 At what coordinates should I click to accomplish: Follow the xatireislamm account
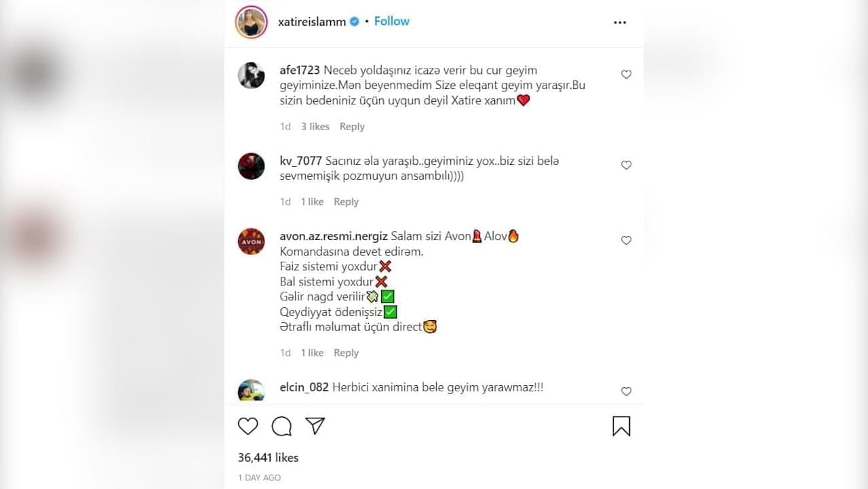click(x=392, y=21)
